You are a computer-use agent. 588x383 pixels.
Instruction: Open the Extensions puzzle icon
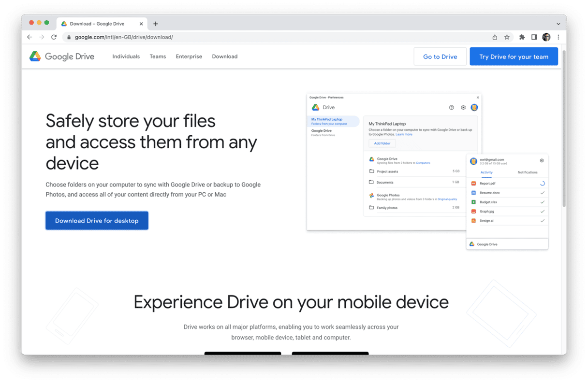522,37
